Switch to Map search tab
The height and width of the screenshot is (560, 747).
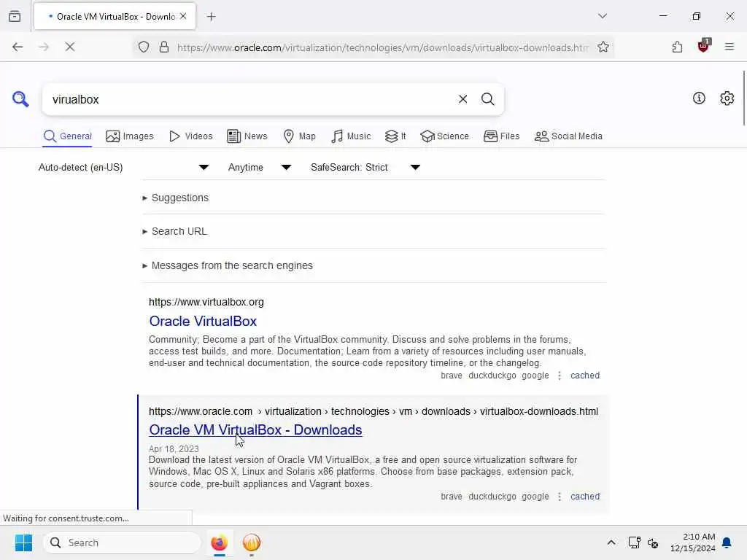(299, 136)
